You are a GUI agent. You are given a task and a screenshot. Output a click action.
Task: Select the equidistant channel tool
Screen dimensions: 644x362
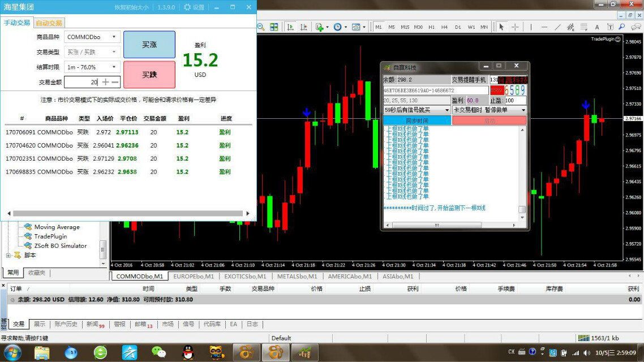[x=570, y=27]
